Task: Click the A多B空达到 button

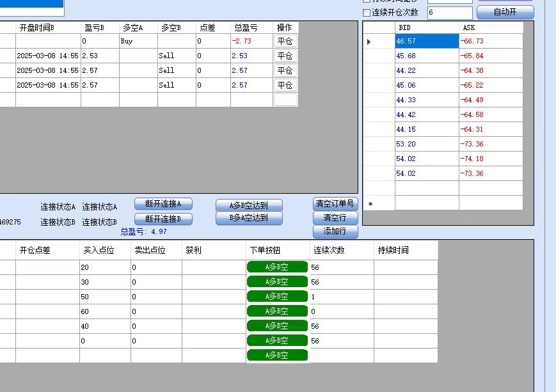Action: 249,205
